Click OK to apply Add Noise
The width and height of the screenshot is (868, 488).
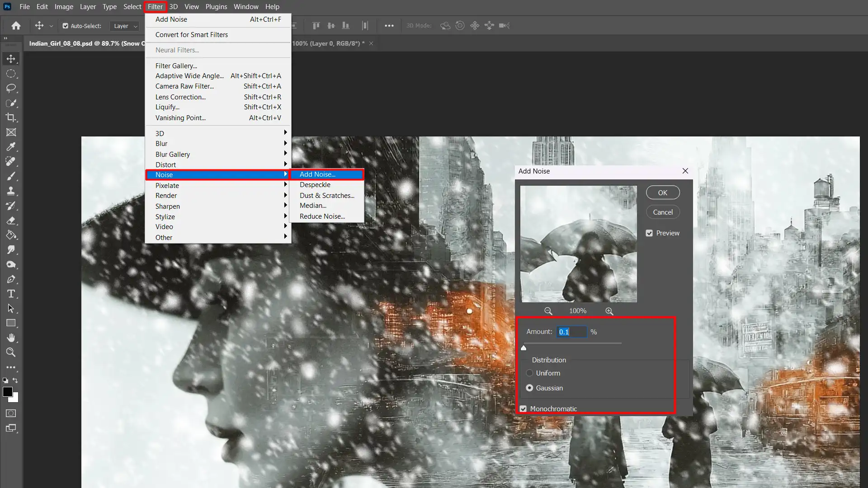(662, 192)
